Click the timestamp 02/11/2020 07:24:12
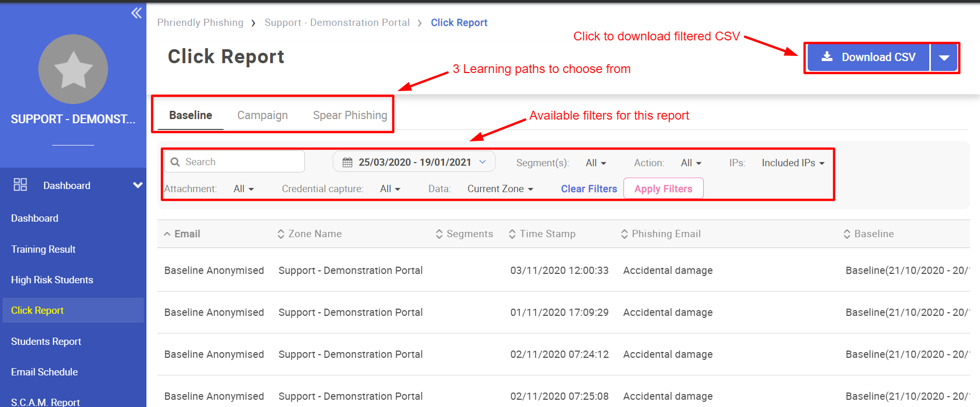The width and height of the screenshot is (980, 407). pos(559,354)
